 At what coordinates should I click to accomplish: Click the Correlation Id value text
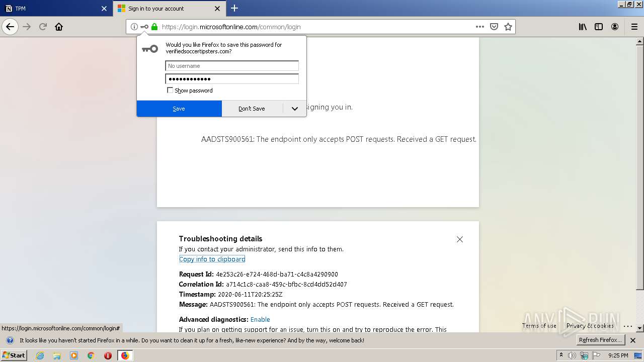click(286, 285)
